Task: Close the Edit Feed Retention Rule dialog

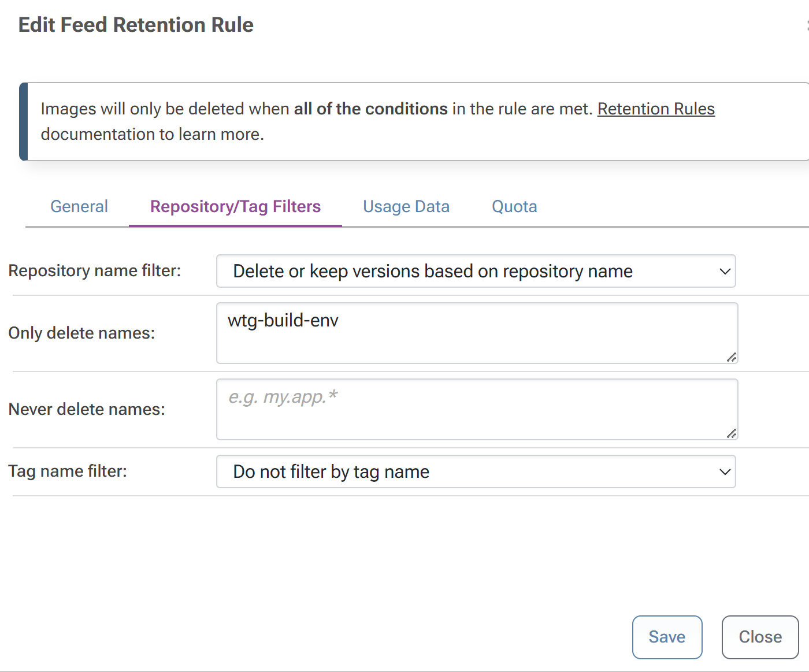Action: pyautogui.click(x=760, y=637)
